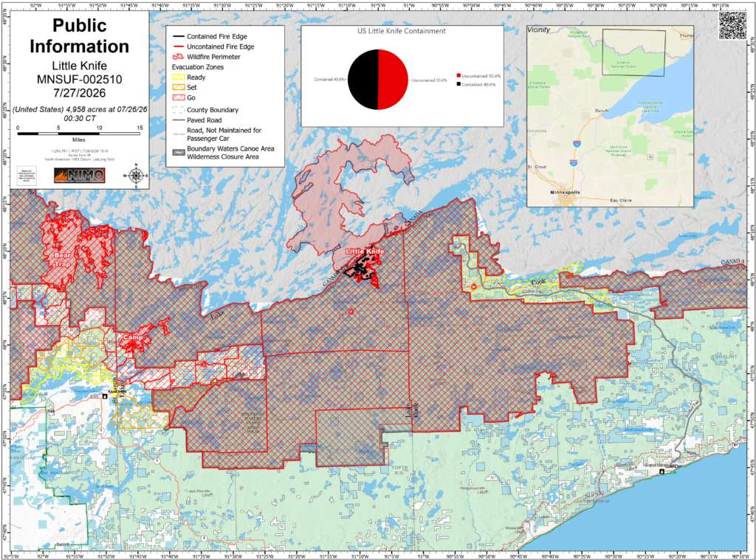The image size is (756, 560).
Task: Click the 'Vicinity' inset map title
Action: click(x=538, y=30)
